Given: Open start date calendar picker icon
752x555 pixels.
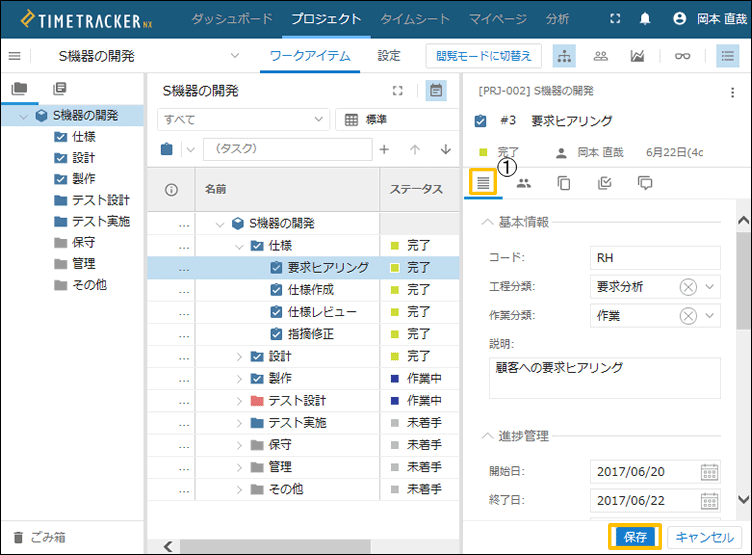Looking at the screenshot, I should pyautogui.click(x=709, y=472).
